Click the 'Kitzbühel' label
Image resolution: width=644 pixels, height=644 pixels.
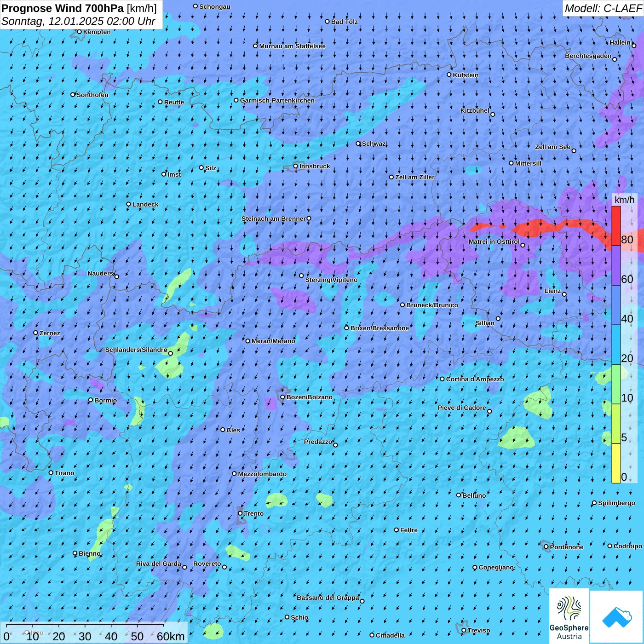pos(475,110)
